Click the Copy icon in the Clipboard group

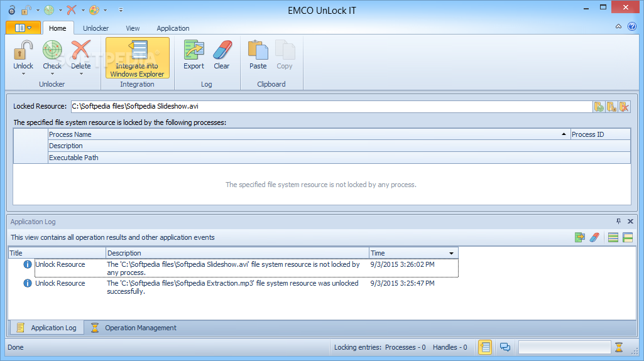[x=285, y=50]
